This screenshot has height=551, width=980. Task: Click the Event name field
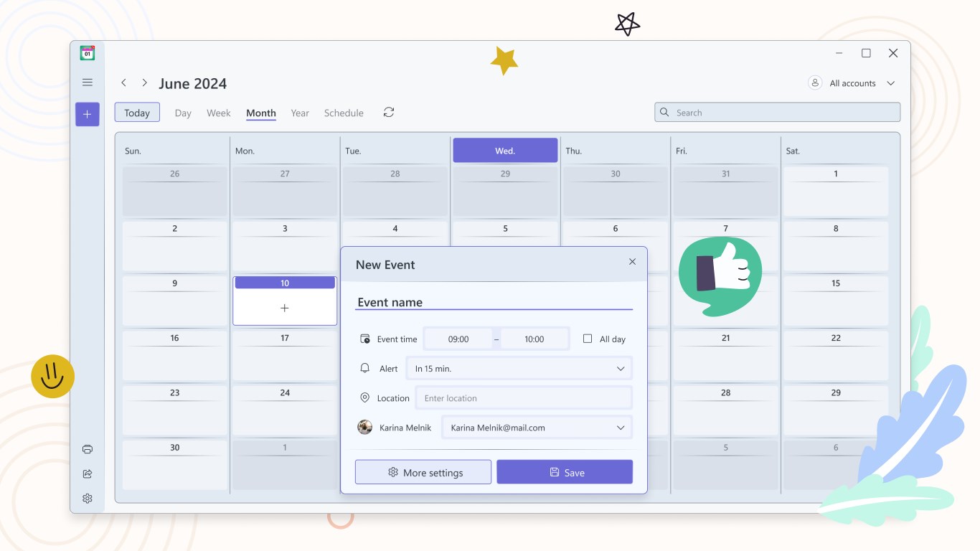coord(494,302)
